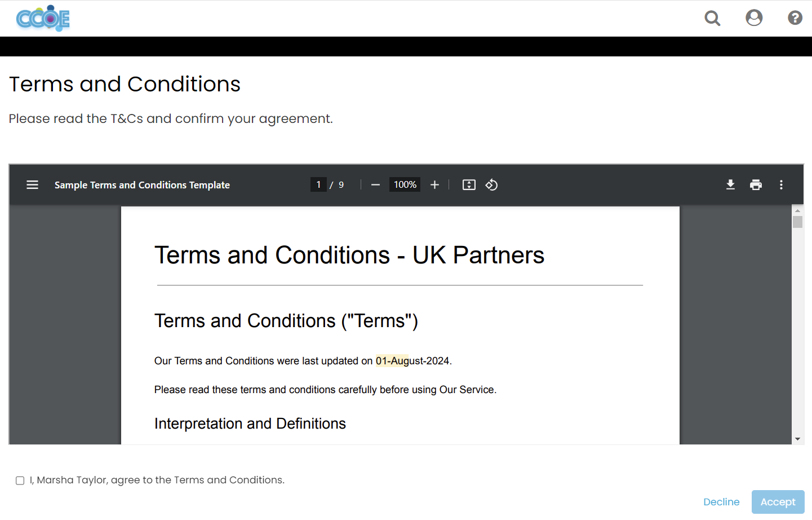812x520 pixels.
Task: Print the Terms and Conditions PDF
Action: (x=756, y=185)
